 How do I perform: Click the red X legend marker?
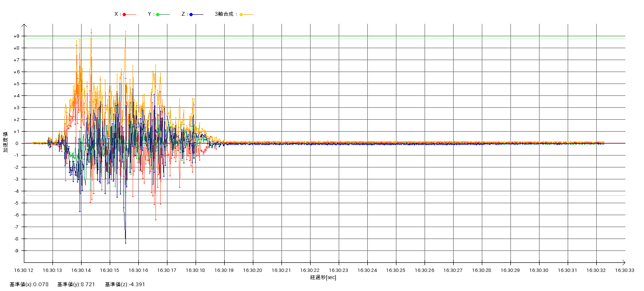click(125, 14)
